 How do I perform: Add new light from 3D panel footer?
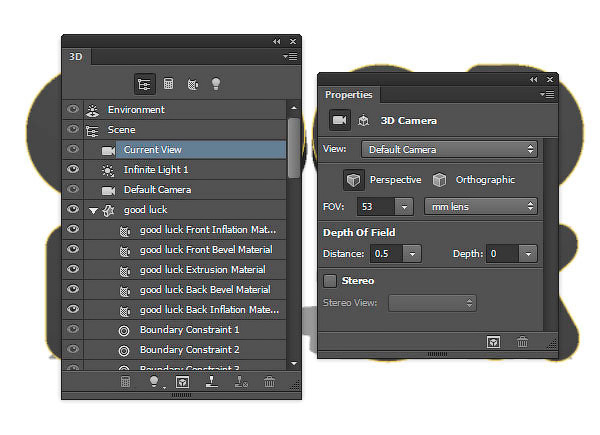pyautogui.click(x=154, y=382)
